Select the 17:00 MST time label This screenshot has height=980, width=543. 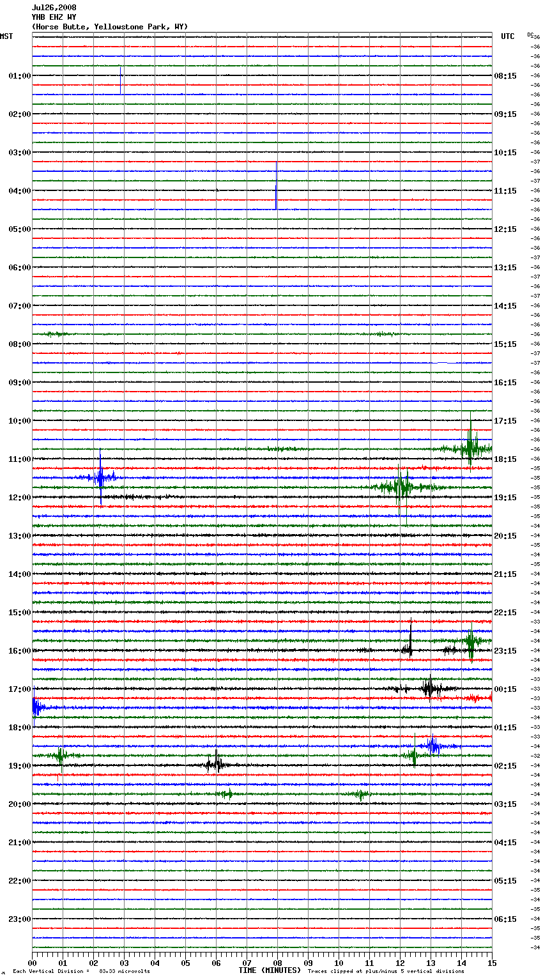[20, 689]
